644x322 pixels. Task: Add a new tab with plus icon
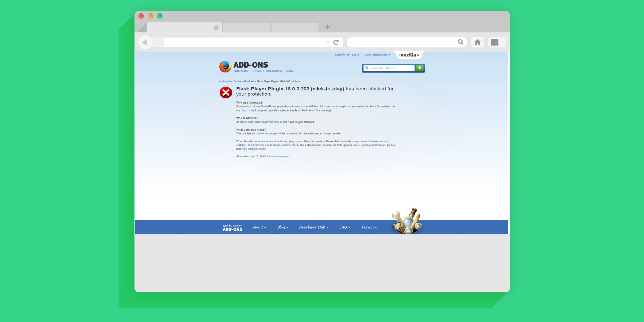[x=327, y=27]
